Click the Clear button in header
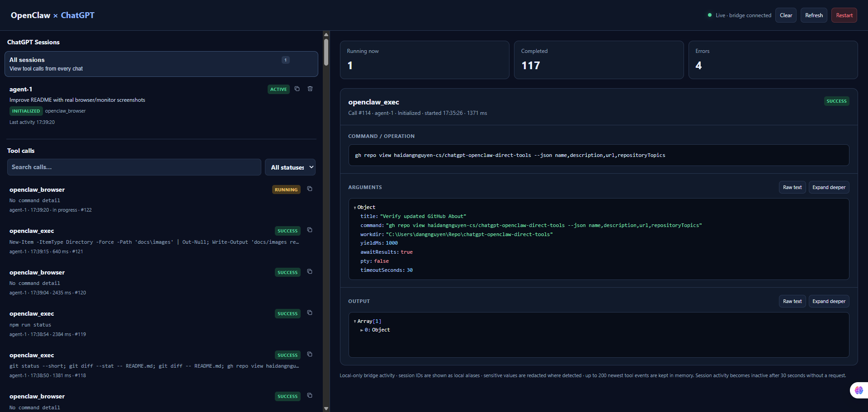 [786, 15]
